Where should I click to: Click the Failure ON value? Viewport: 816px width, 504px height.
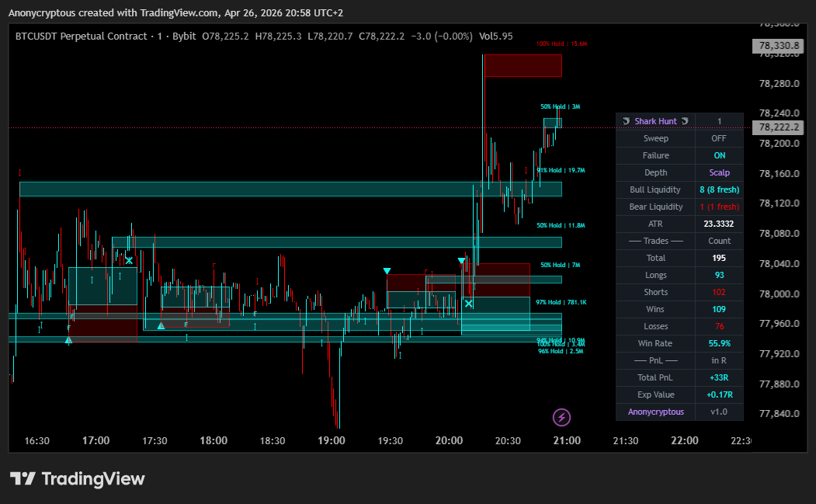coord(719,155)
